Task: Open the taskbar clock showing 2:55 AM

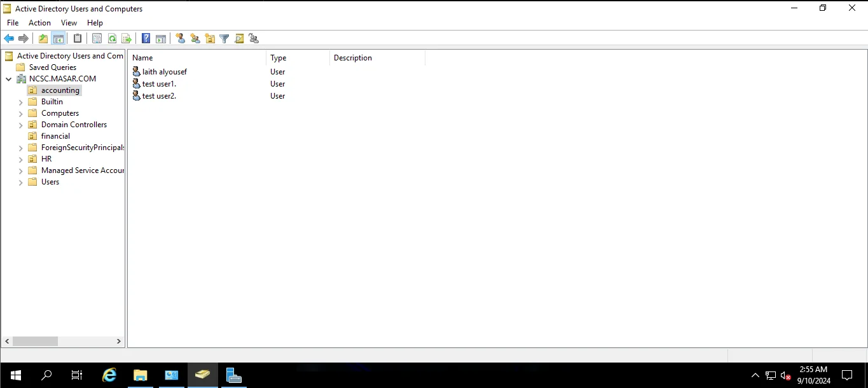Action: (x=813, y=375)
